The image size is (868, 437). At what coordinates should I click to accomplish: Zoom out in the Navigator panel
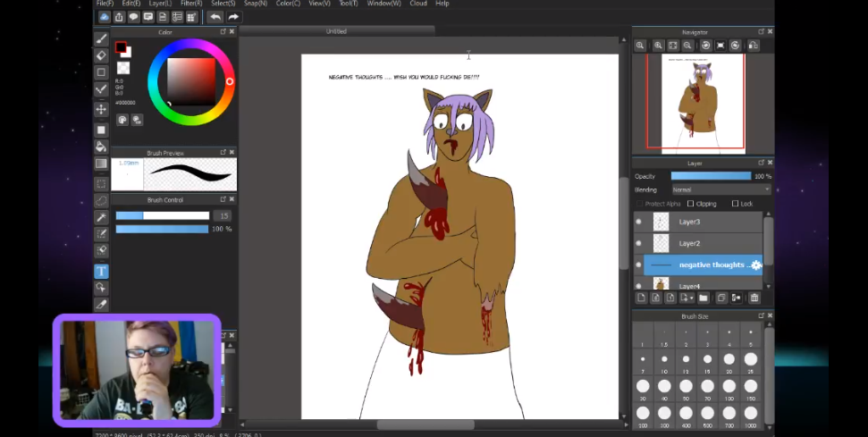687,46
